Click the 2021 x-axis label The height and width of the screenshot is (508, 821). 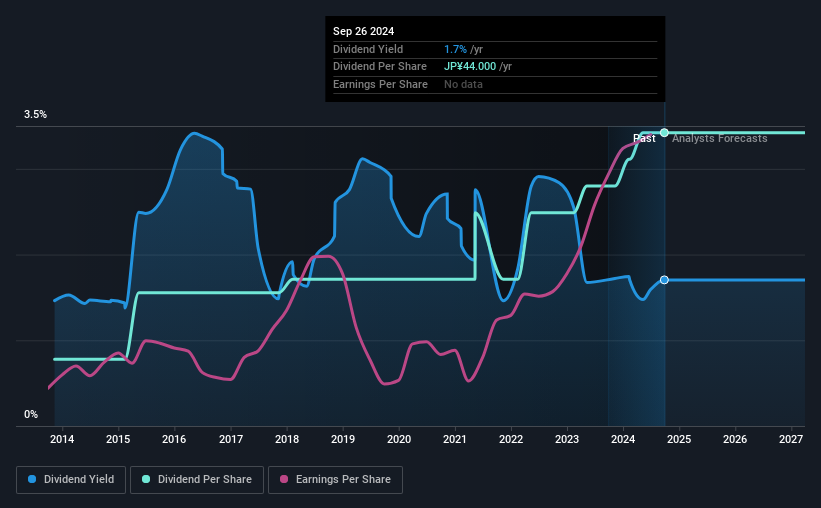pyautogui.click(x=454, y=439)
